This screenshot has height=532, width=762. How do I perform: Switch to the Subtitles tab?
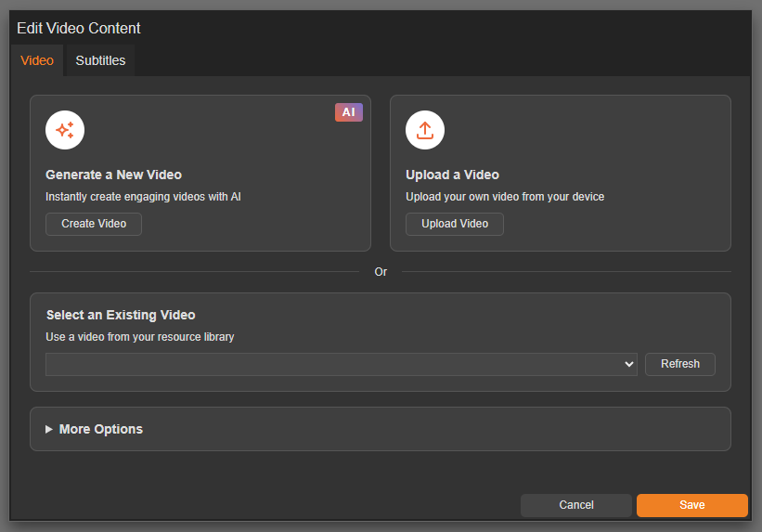coord(100,60)
